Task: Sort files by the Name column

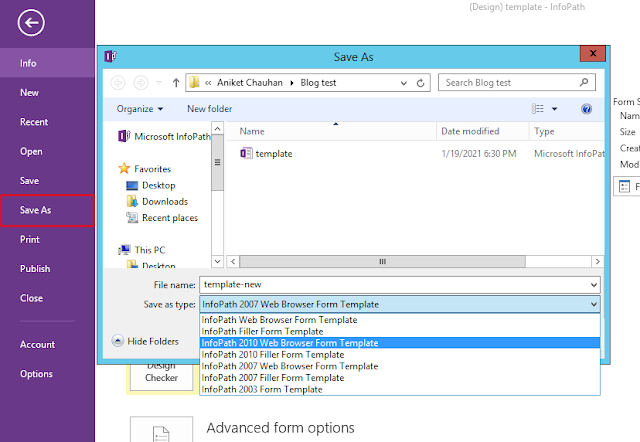Action: point(331,131)
